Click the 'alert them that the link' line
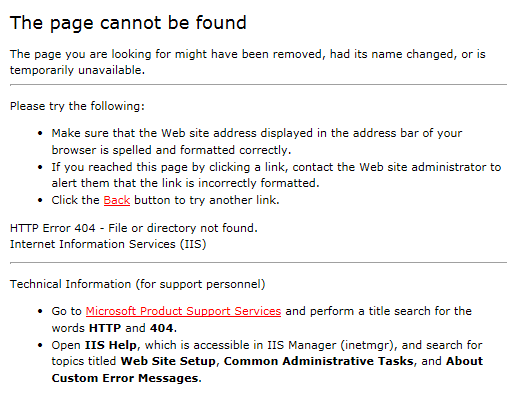Screen dimensions: 513x416 pyautogui.click(x=185, y=183)
